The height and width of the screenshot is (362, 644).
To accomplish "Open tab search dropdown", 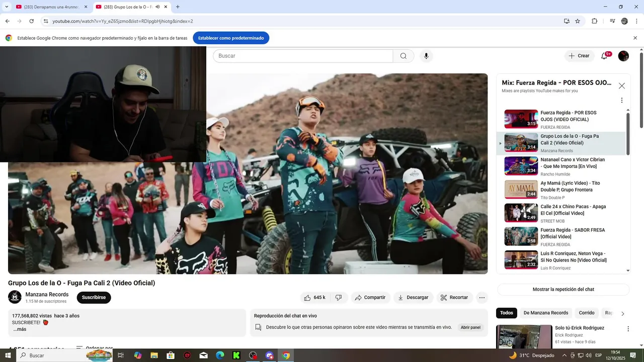I will click(7, 7).
